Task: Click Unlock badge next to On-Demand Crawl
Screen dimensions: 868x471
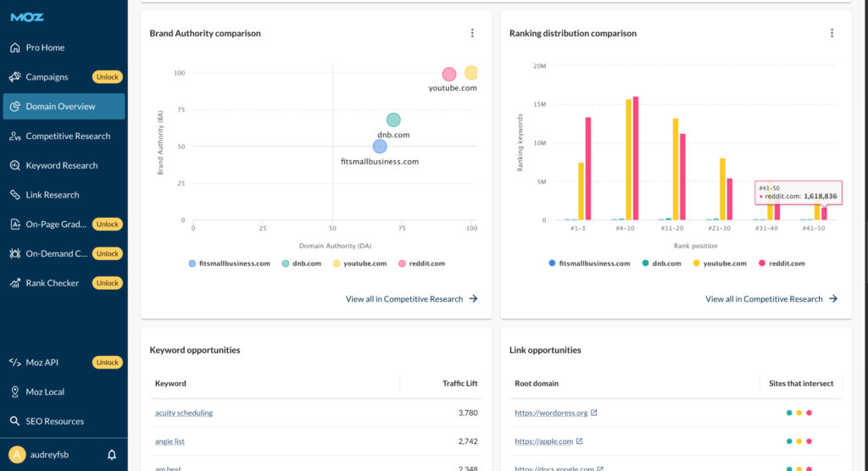Action: [108, 253]
